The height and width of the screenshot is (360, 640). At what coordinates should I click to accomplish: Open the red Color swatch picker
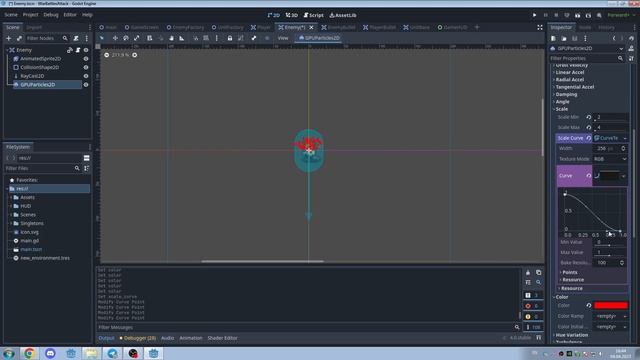pyautogui.click(x=611, y=305)
